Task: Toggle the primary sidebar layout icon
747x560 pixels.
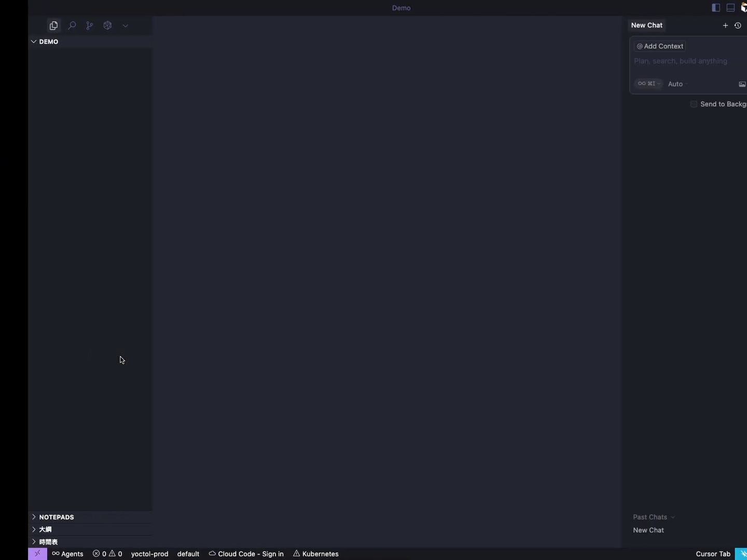Action: coord(716,8)
